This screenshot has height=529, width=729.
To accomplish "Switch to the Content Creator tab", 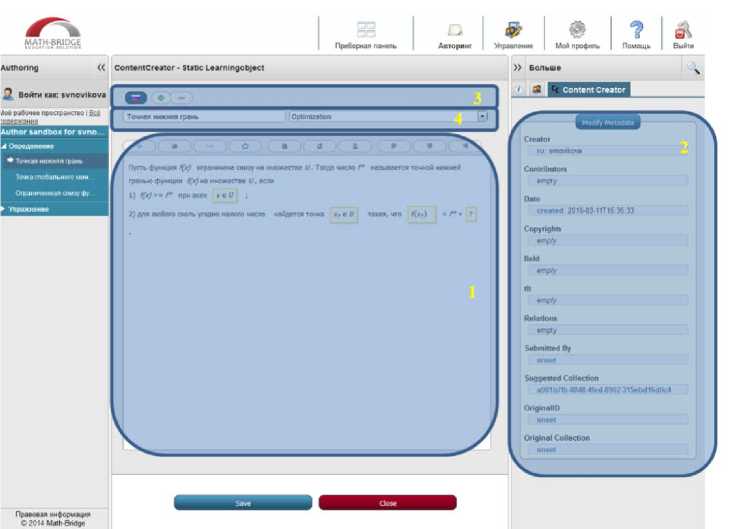I will (x=589, y=89).
